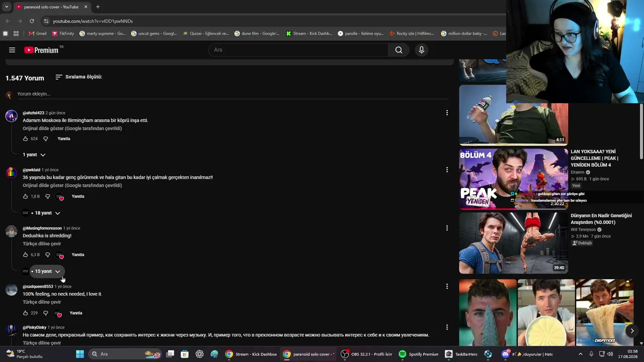This screenshot has width=644, height=362.
Task: Click the @ahzhd423 profile avatar
Action: pos(11,116)
